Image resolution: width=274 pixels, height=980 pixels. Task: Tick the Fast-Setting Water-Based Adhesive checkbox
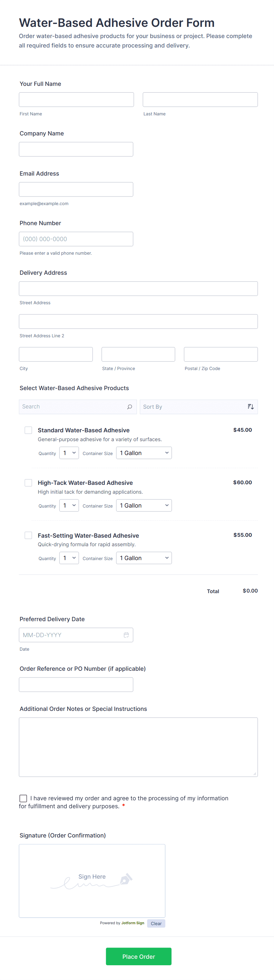(x=29, y=535)
